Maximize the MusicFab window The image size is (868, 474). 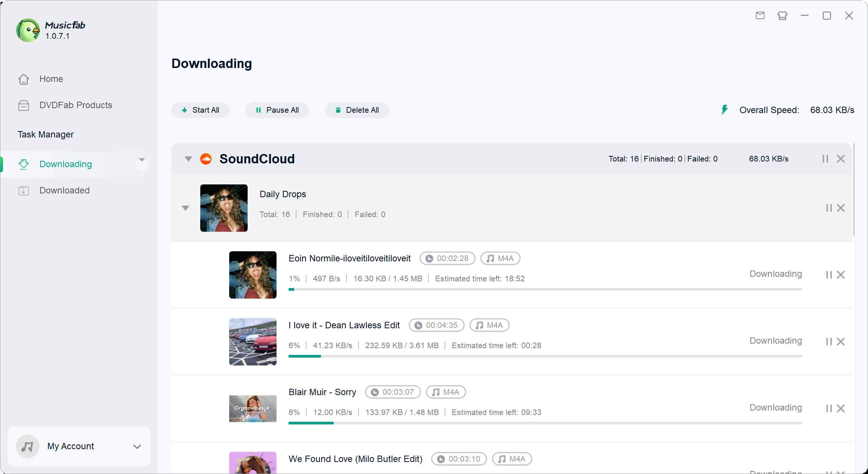coord(827,15)
